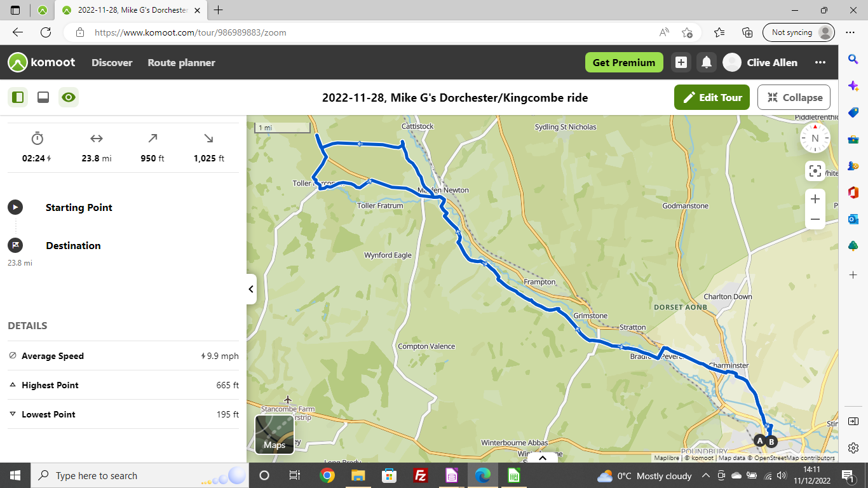Screen dimensions: 868x488
Task: Open Chrome from the taskbar
Action: 327,475
